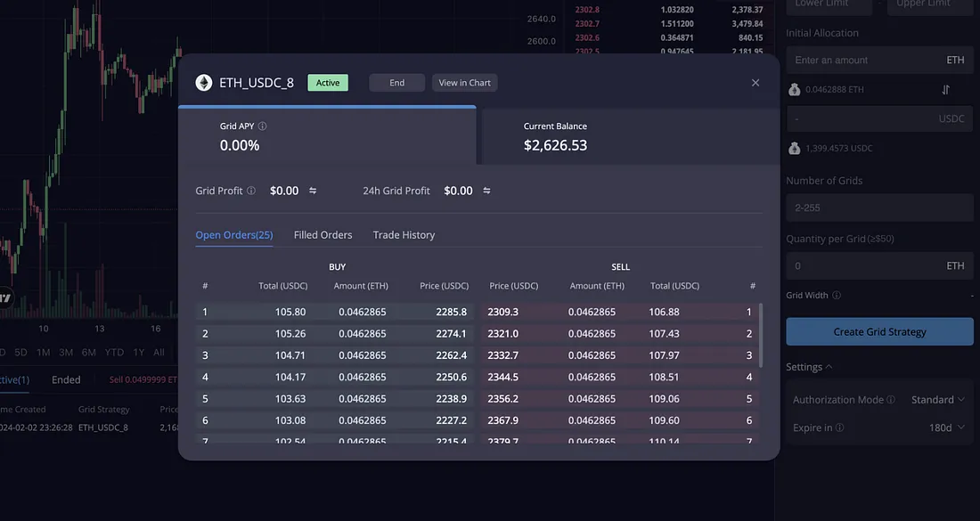Click the info icon next to Grid Width
The height and width of the screenshot is (521, 980).
837,296
